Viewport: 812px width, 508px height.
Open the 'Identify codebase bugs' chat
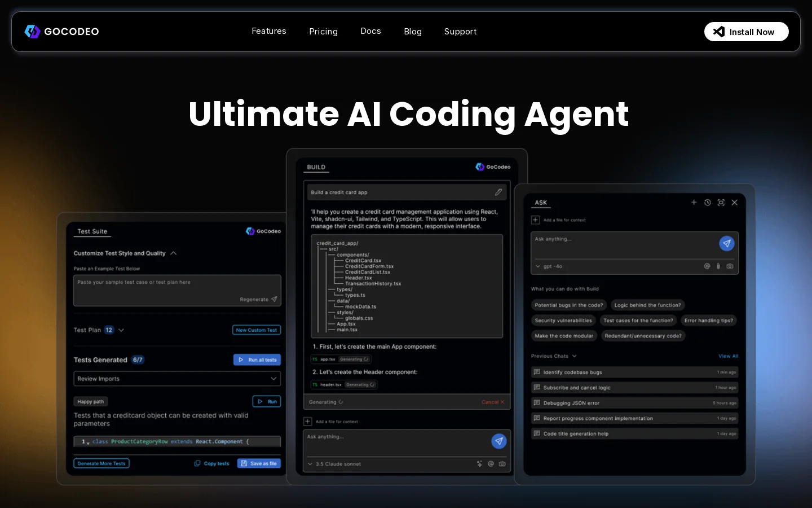pos(634,373)
